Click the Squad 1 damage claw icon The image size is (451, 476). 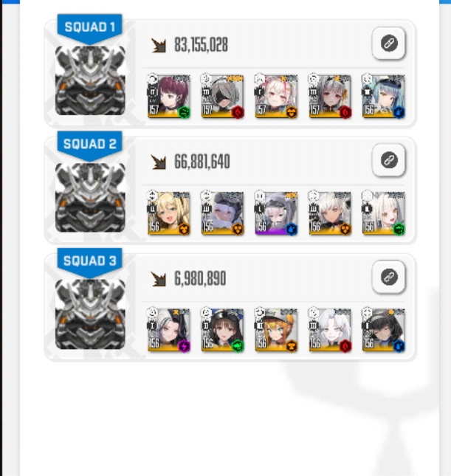click(x=159, y=46)
